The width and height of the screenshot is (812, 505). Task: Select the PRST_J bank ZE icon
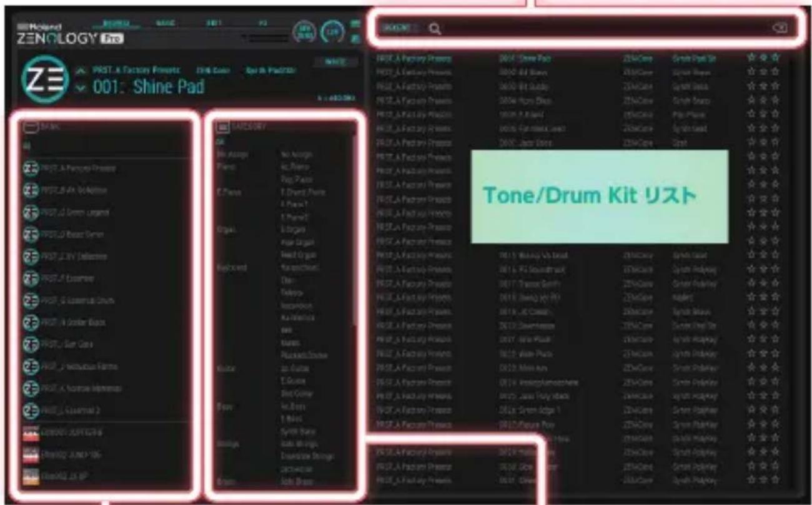[x=31, y=366]
